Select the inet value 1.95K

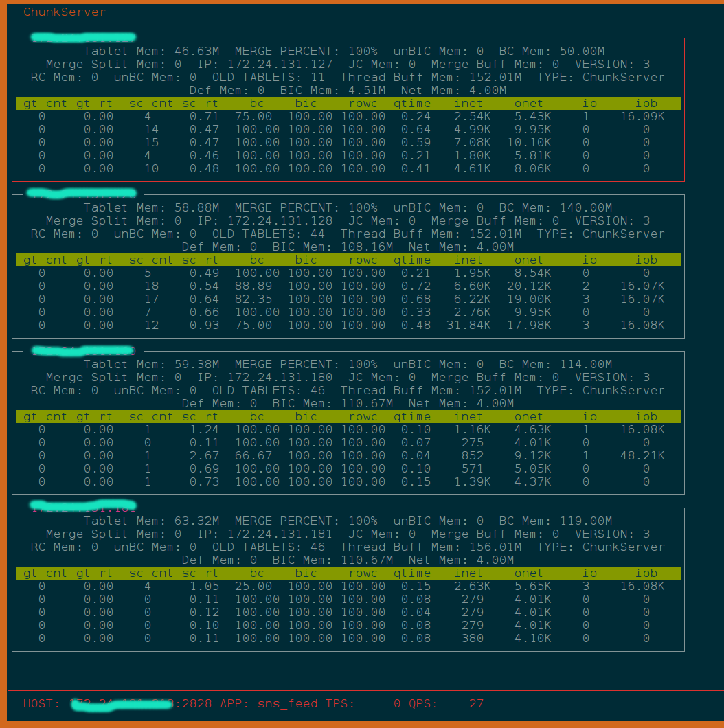[473, 273]
